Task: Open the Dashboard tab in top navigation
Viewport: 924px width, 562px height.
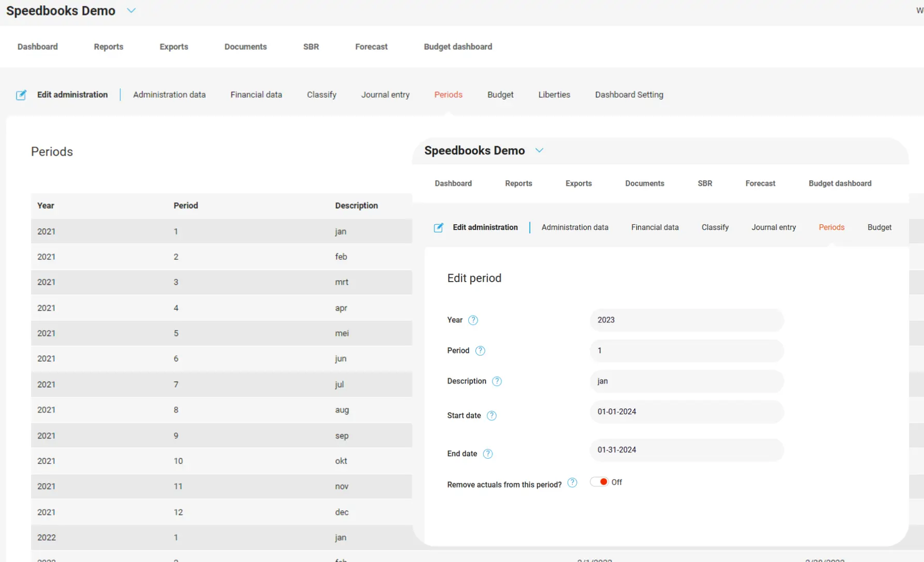Action: tap(38, 46)
